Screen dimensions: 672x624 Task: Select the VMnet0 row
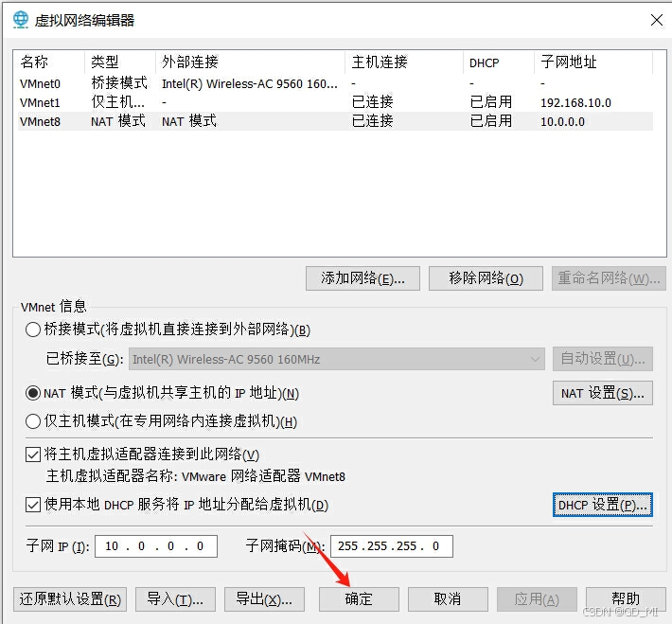click(x=335, y=83)
